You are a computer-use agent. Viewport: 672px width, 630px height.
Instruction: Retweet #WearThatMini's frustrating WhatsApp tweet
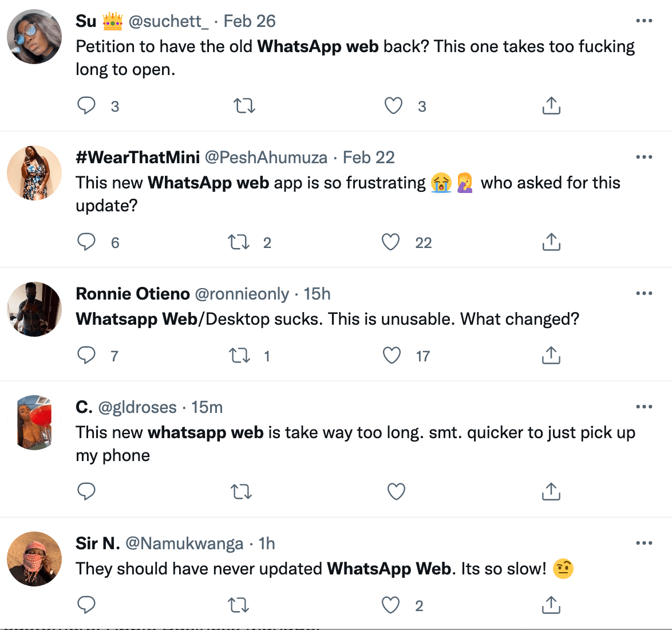click(x=238, y=242)
